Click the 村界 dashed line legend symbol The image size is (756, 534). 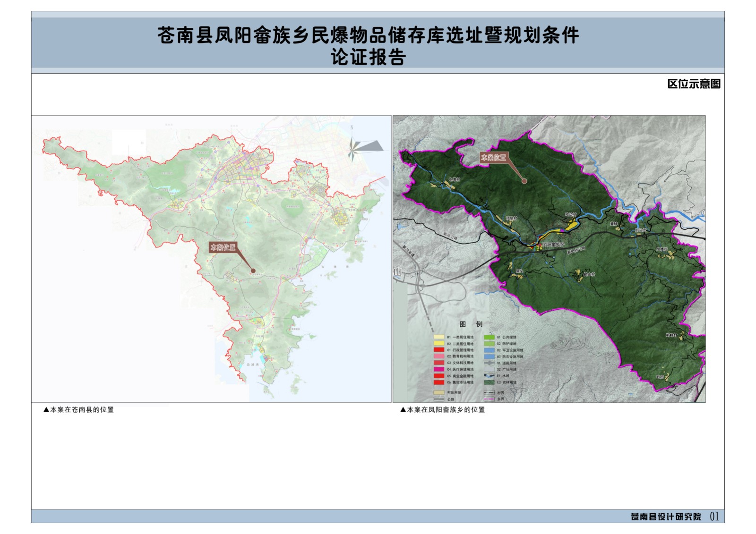tap(489, 392)
